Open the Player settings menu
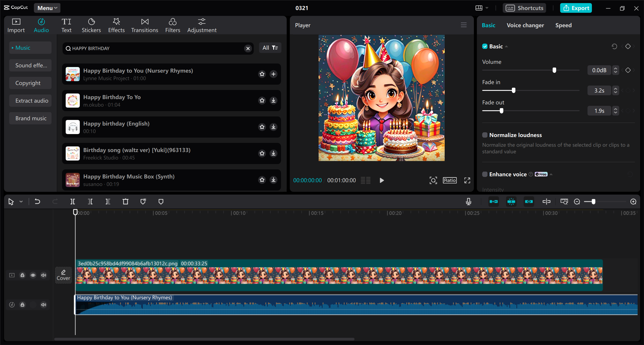The width and height of the screenshot is (644, 345). pyautogui.click(x=464, y=25)
